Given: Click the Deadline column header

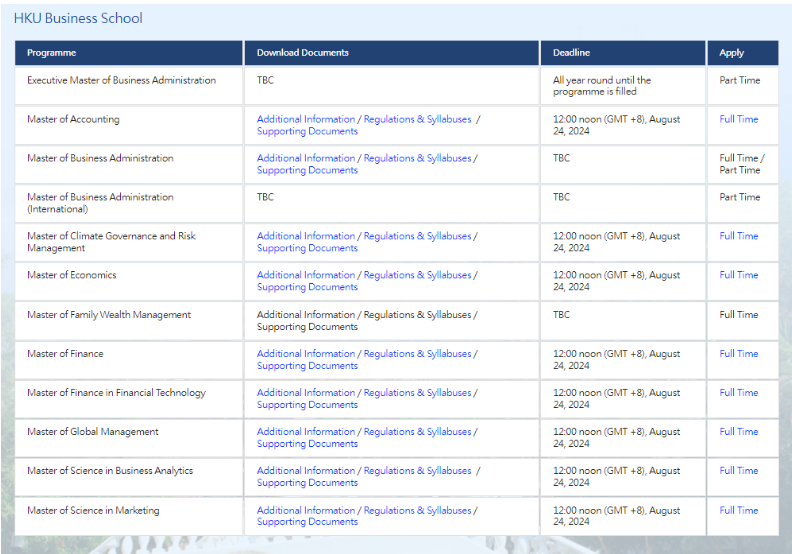Looking at the screenshot, I should click(572, 53).
